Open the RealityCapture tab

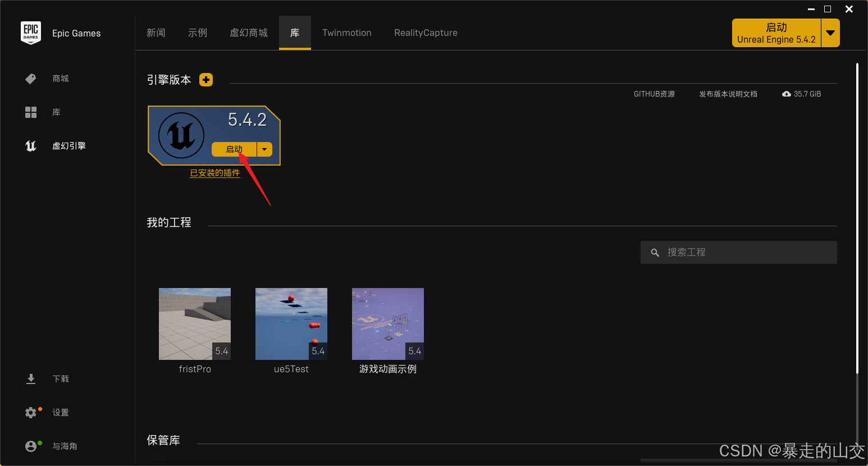click(426, 33)
